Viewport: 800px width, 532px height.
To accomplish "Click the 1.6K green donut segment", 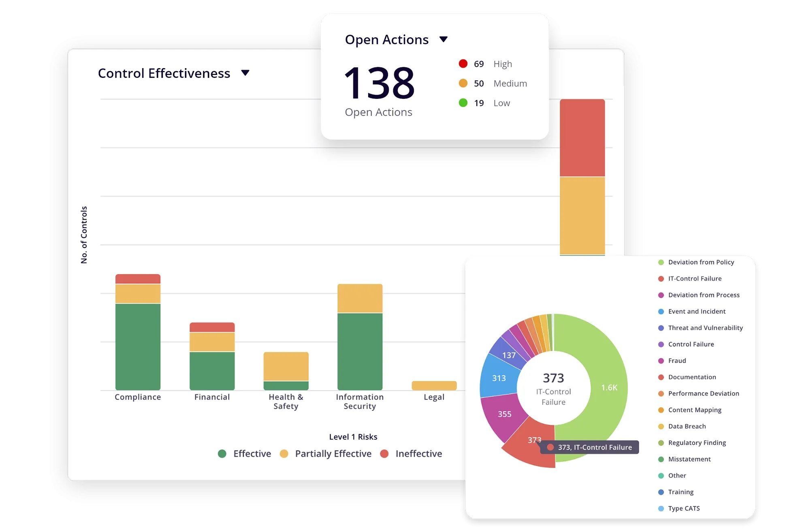I will 608,388.
